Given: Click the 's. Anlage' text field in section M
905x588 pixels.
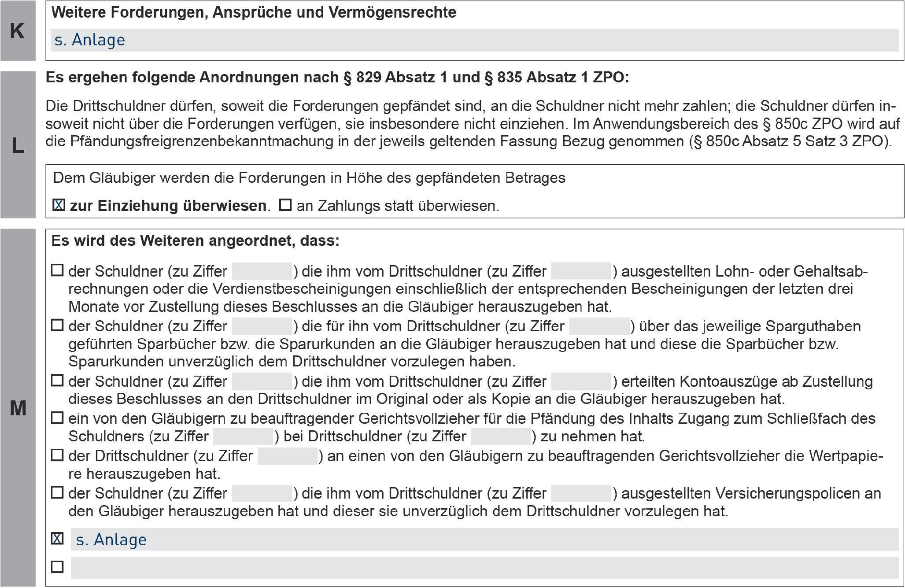Looking at the screenshot, I should [485, 540].
